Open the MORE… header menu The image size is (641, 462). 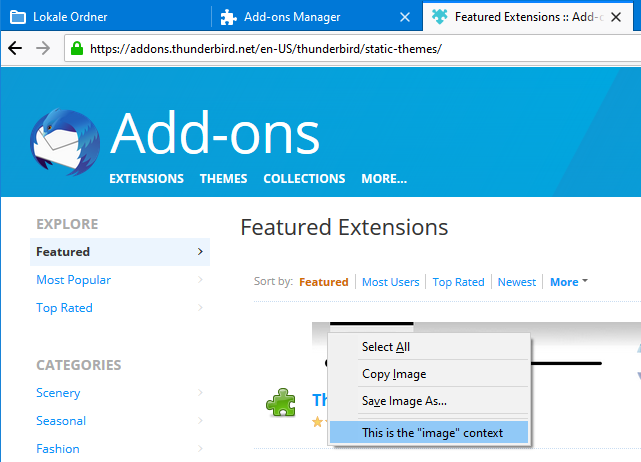tap(384, 179)
